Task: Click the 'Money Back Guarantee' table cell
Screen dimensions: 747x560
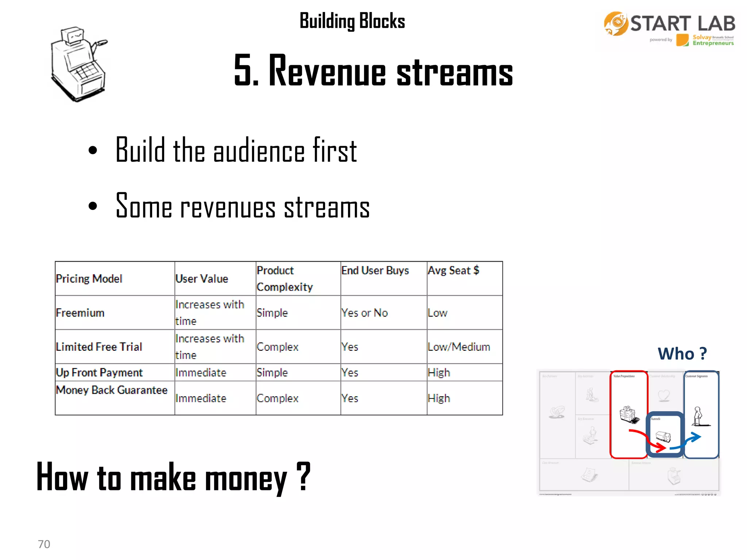Action: coord(115,398)
